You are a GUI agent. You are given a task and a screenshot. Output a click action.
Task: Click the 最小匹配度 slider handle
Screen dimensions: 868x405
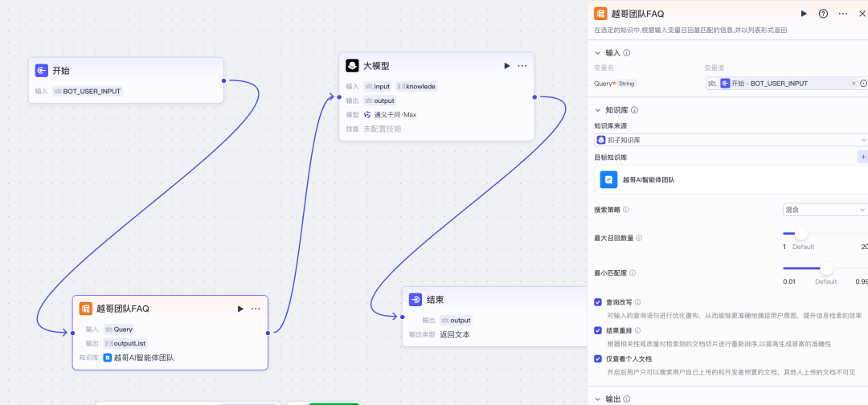tap(826, 268)
